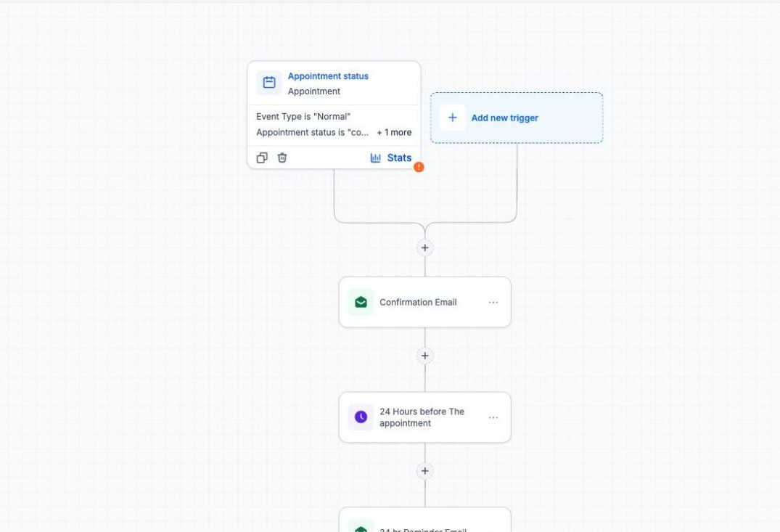This screenshot has width=780, height=532.
Task: Click the Stats bar chart icon
Action: [376, 157]
